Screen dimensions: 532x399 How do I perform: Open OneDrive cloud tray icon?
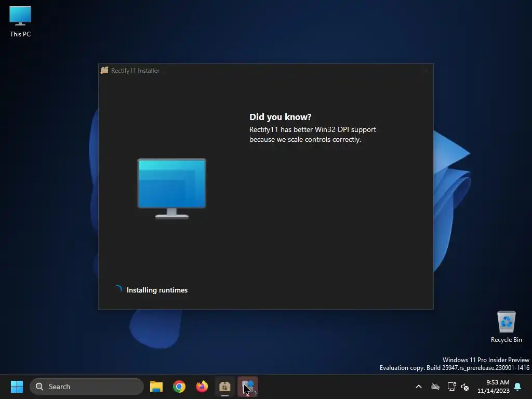coord(435,387)
